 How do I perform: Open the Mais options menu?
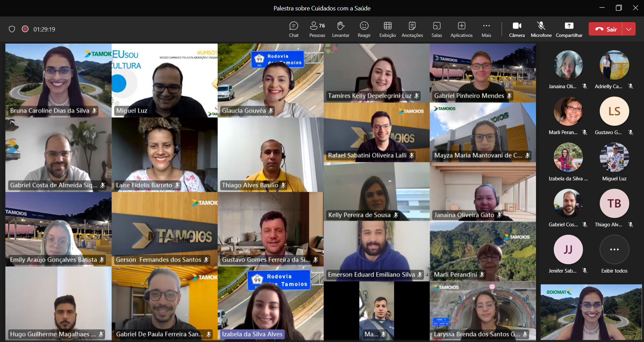point(486,29)
